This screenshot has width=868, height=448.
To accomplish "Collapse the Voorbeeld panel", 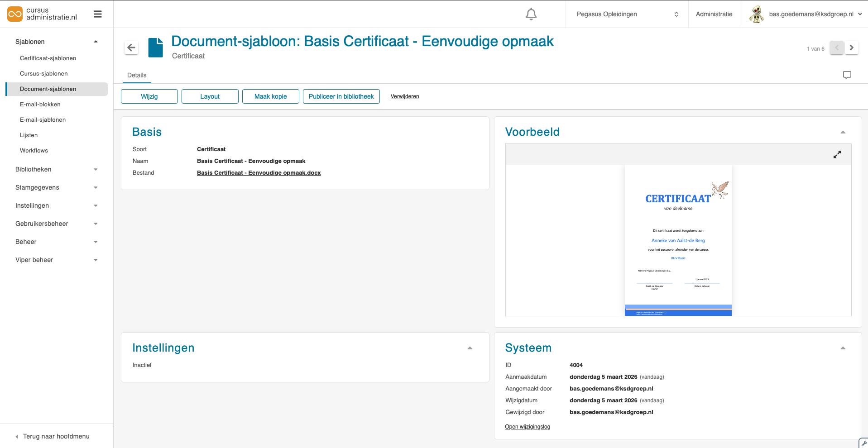I will [843, 132].
